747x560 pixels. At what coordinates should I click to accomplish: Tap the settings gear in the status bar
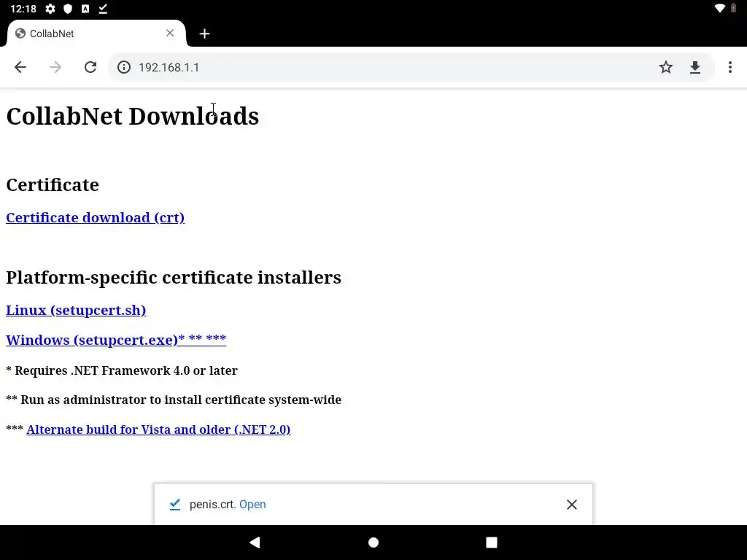click(x=50, y=9)
